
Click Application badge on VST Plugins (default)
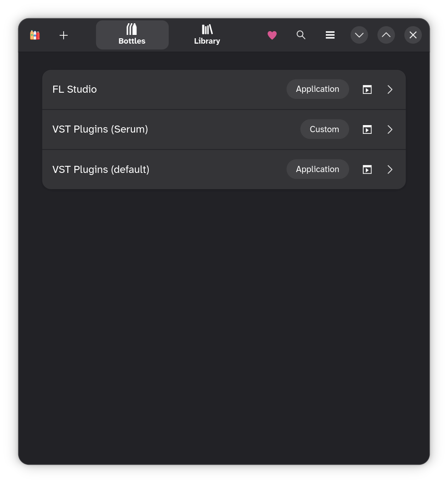click(318, 170)
